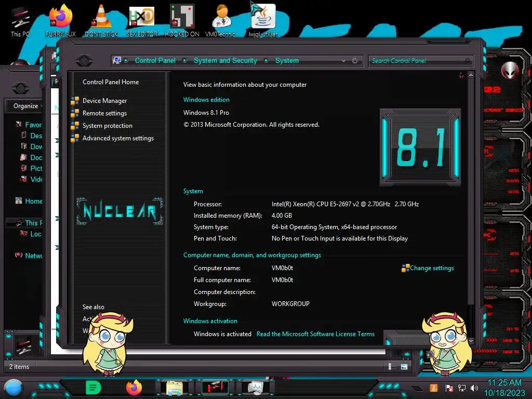Click Change settings link
532x399 pixels.
point(432,268)
